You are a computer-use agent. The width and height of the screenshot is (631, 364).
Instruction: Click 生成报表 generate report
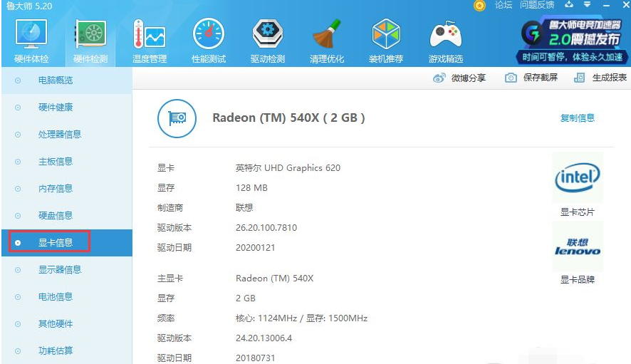tap(600, 78)
